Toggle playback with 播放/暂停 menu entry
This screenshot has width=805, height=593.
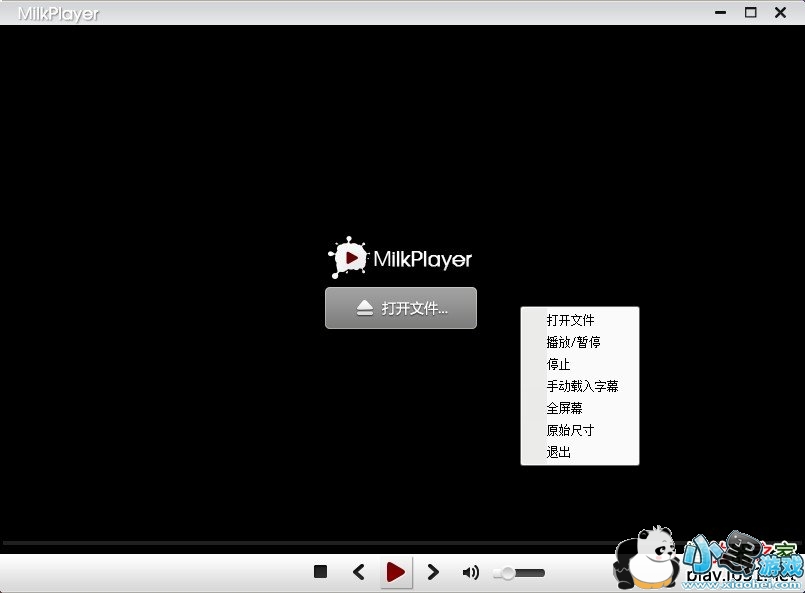click(x=573, y=342)
